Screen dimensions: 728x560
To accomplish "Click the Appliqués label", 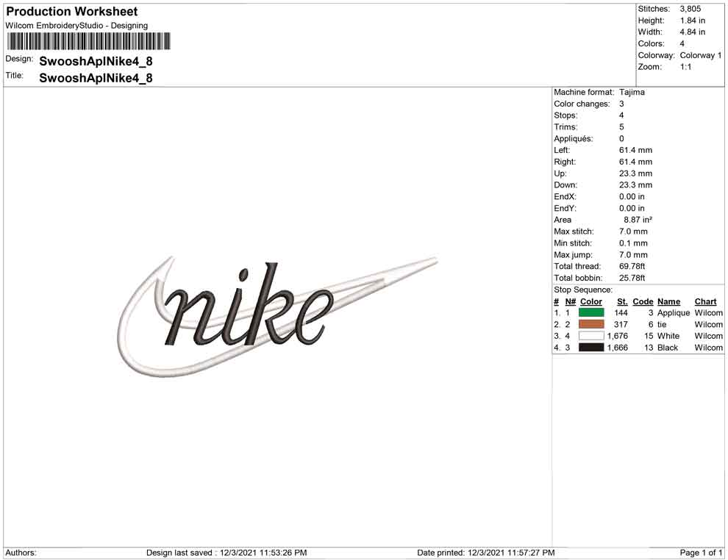I will click(x=574, y=139).
